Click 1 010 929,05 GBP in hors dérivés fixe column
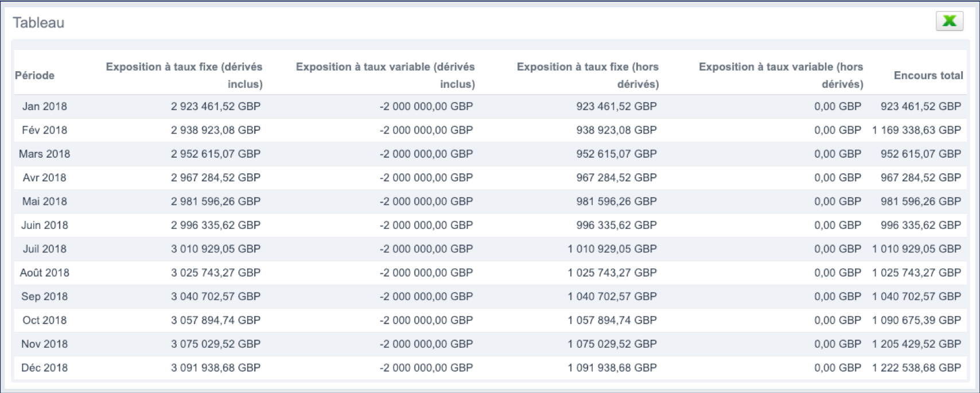The height and width of the screenshot is (393, 980). point(612,249)
